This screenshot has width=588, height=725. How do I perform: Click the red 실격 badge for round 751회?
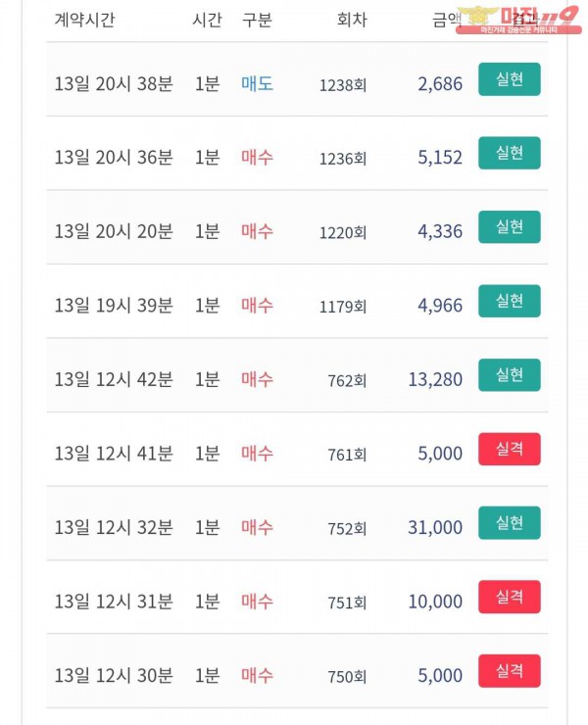pyautogui.click(x=509, y=597)
